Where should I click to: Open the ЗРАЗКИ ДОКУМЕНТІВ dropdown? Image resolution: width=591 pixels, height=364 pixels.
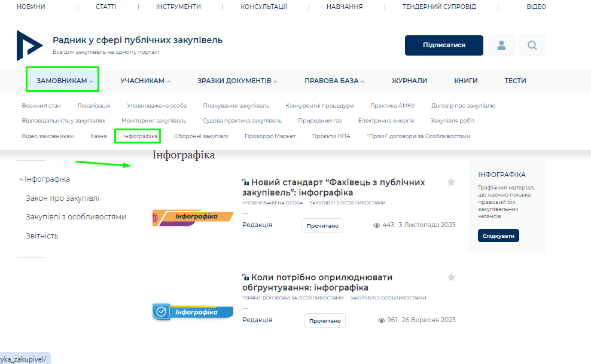click(x=237, y=81)
